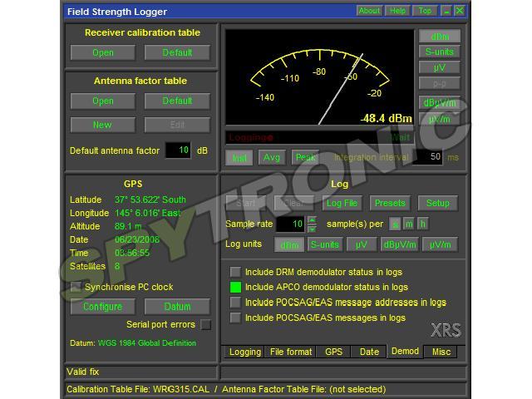This screenshot has width=532, height=399.
Task: Enable Include POCSAG/EAS messages in logs
Action: (x=235, y=318)
